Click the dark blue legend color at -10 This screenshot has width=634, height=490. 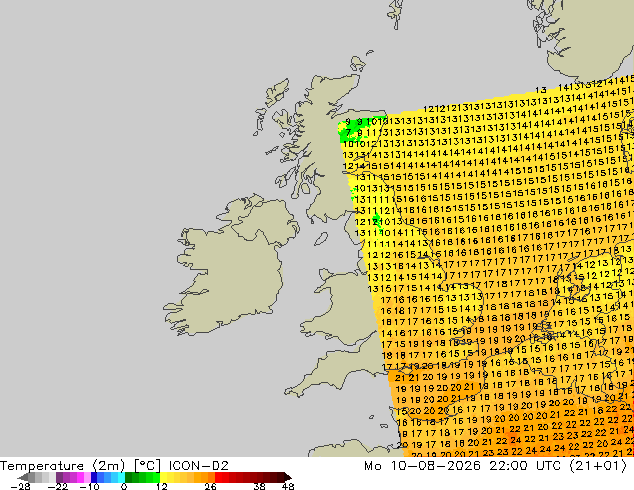click(94, 477)
